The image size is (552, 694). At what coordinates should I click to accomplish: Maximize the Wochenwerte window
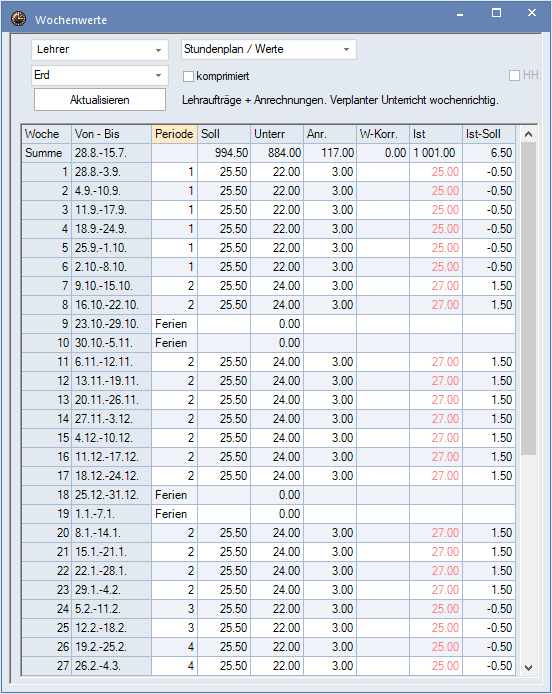(497, 13)
